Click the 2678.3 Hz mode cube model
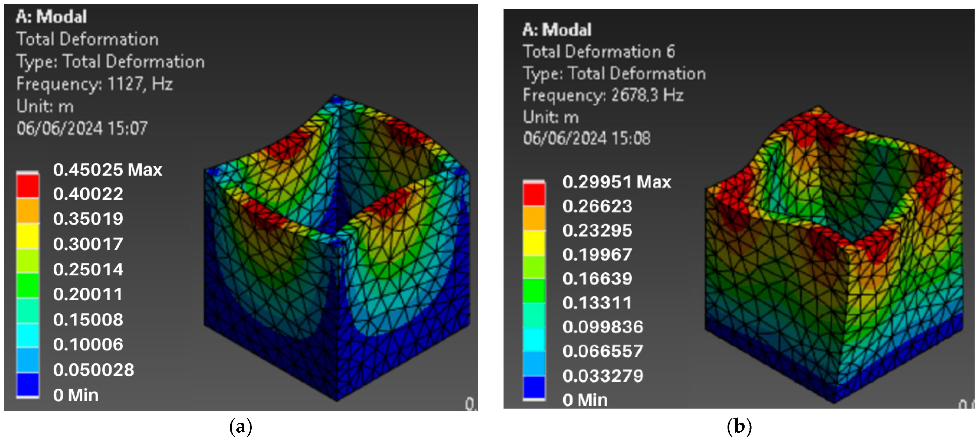 [834, 254]
